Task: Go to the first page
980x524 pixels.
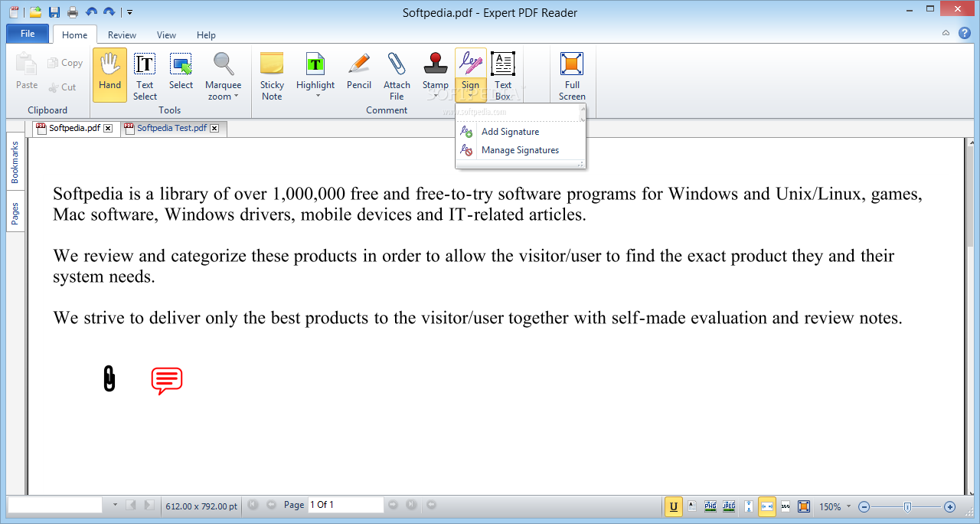Action: tap(253, 505)
